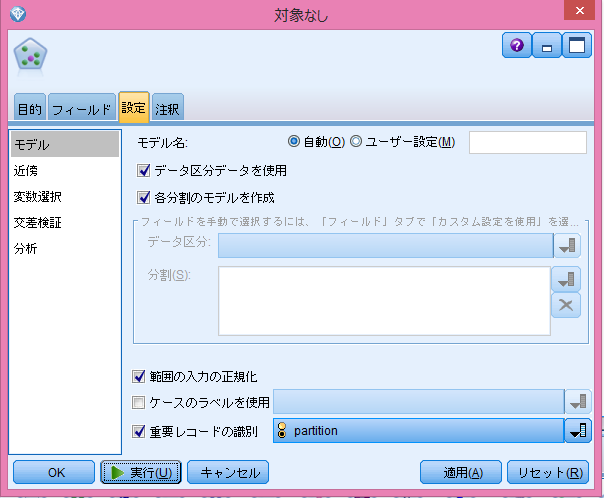Screen dimensions: 604x498
Task: Open field picker for 分割(S) list
Action: [566, 279]
